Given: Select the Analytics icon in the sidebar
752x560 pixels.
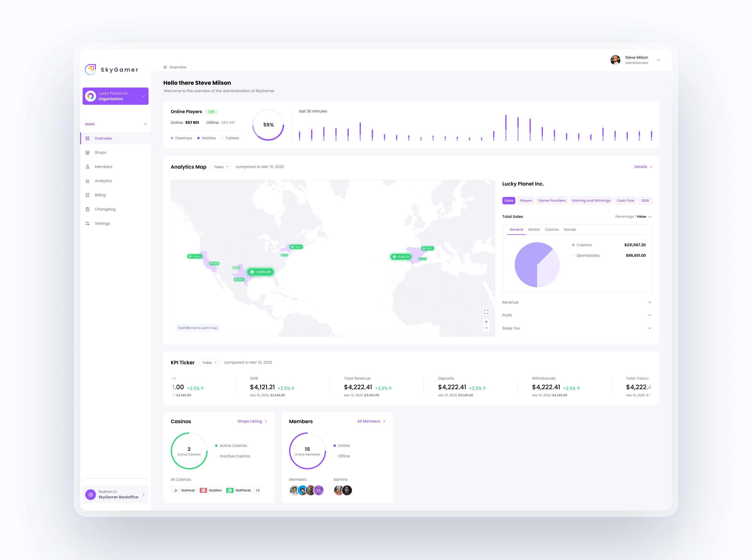Looking at the screenshot, I should point(87,181).
